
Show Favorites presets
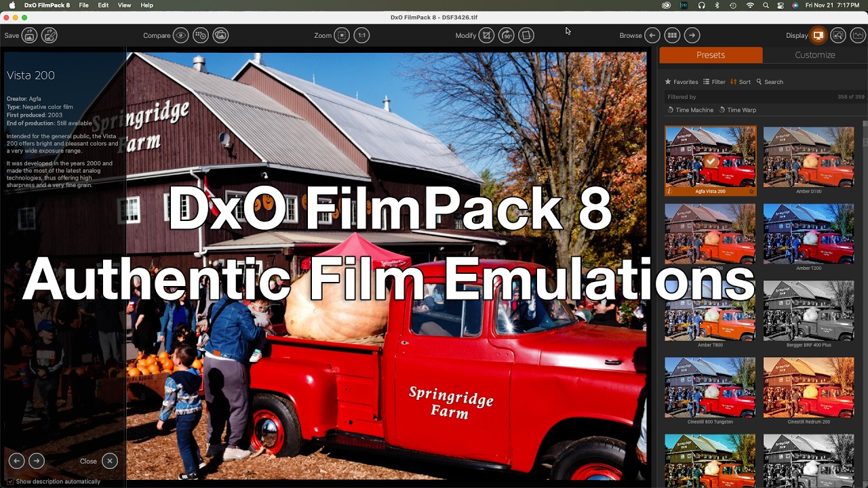(682, 82)
